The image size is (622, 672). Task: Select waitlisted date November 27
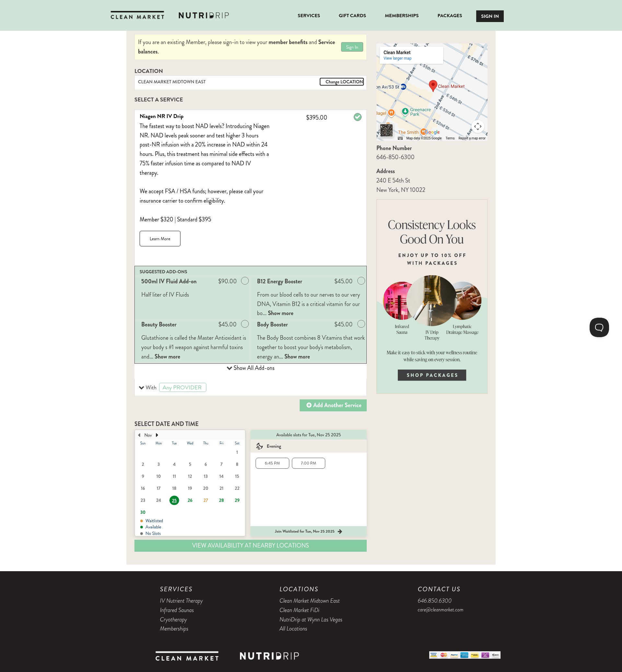tap(206, 501)
